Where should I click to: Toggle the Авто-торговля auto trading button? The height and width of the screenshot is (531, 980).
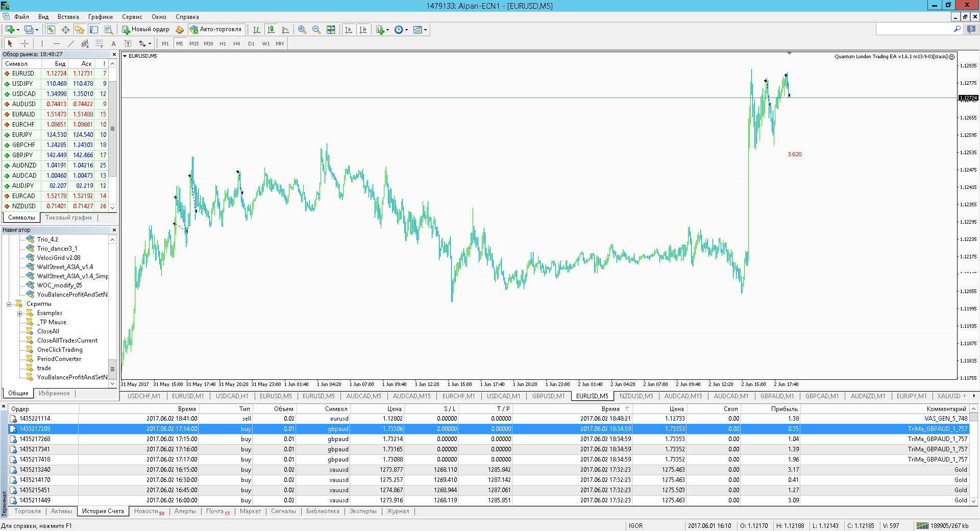coord(216,30)
